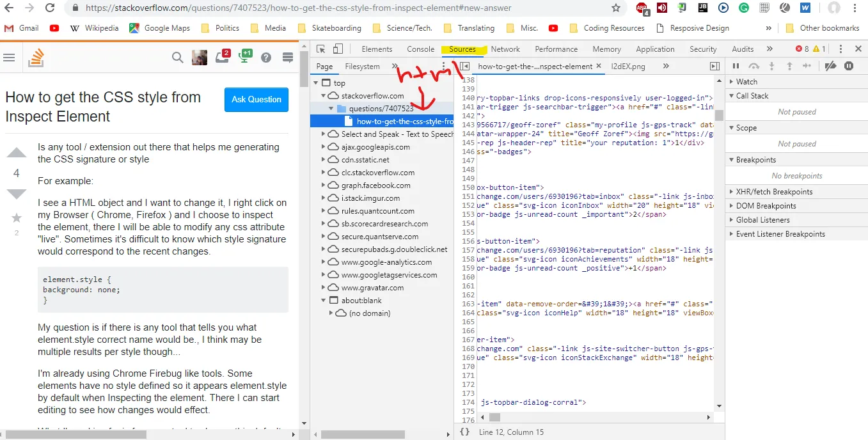Viewport: 868px width, 440px height.
Task: Select how-to-get-the-css-style file in tree
Action: [382, 122]
